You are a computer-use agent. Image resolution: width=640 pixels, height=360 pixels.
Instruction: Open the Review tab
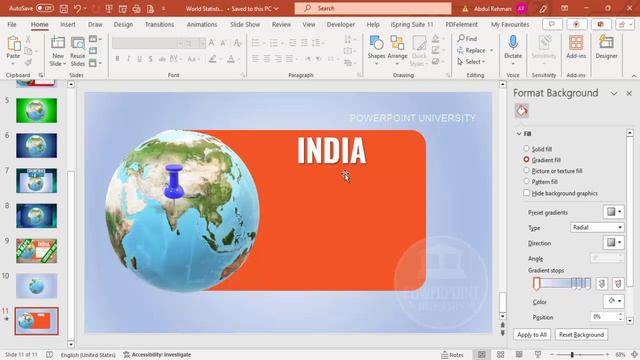pos(281,24)
